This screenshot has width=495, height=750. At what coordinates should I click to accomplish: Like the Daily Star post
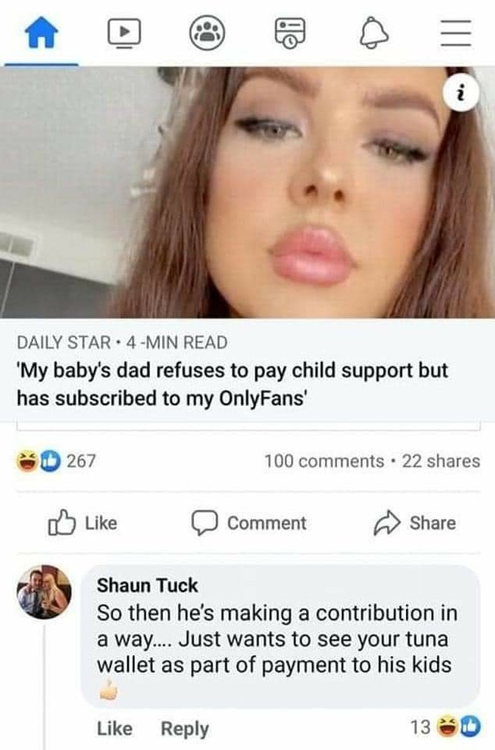83,523
